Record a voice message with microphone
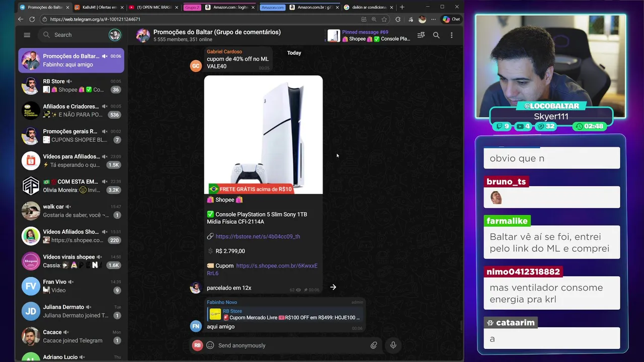The image size is (644, 362). 393,345
